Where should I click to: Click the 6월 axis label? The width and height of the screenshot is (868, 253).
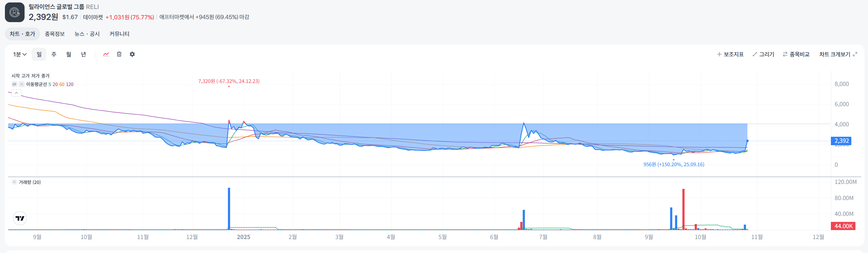pos(494,237)
